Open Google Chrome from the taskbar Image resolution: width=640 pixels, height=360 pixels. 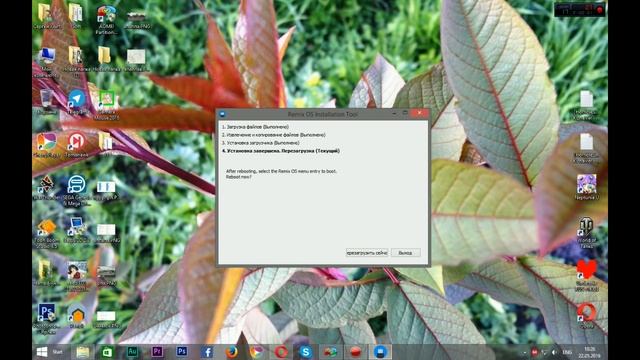(256, 352)
